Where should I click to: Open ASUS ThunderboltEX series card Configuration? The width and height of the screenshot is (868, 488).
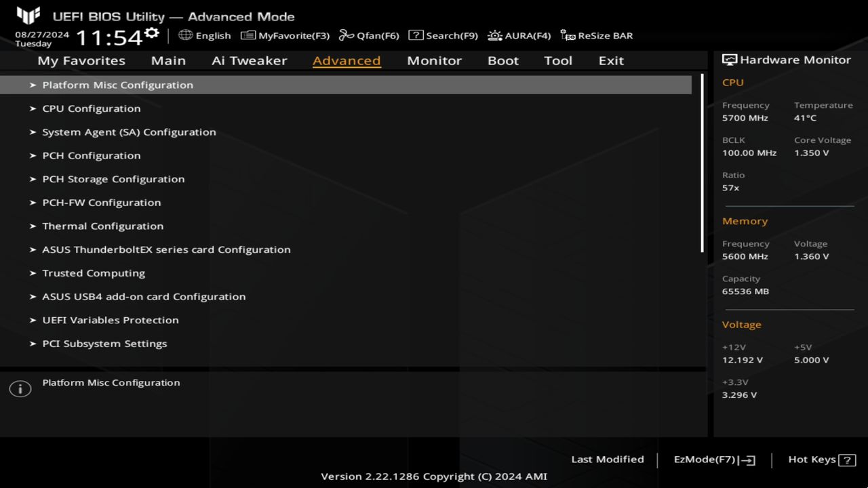point(166,249)
